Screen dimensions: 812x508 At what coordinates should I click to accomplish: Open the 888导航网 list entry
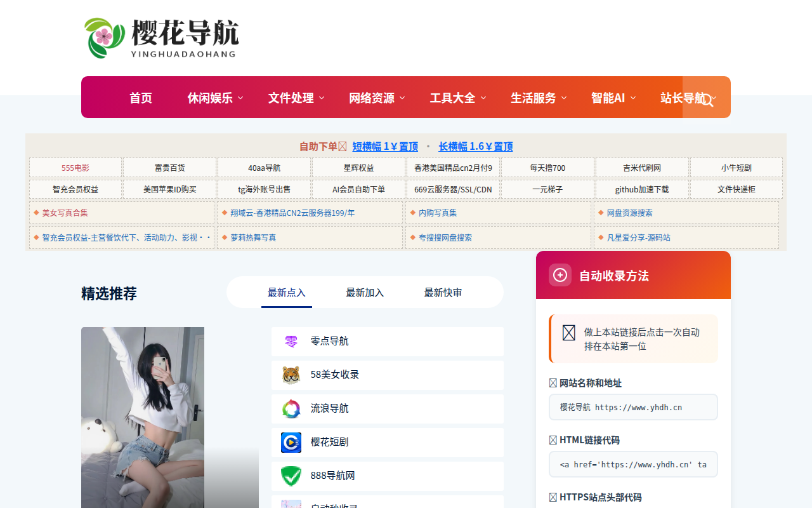point(388,476)
